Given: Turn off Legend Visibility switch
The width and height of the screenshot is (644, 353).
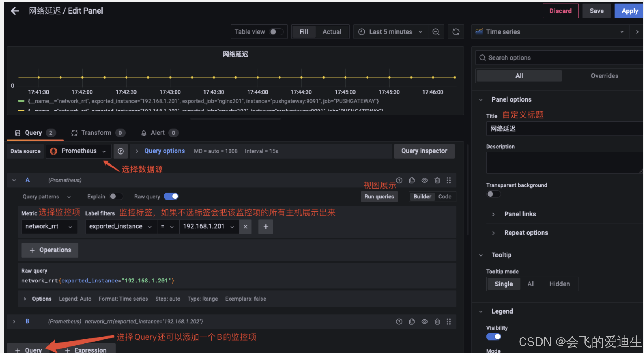Looking at the screenshot, I should 493,337.
